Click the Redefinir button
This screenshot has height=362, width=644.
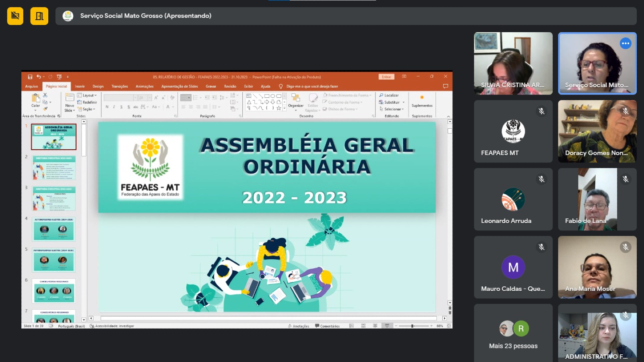tap(87, 102)
